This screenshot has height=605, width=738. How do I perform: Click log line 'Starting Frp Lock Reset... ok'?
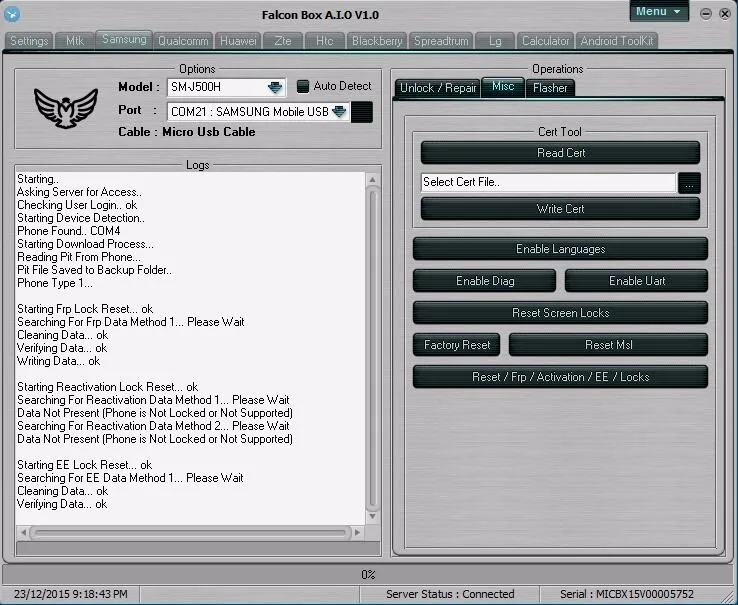coord(85,309)
